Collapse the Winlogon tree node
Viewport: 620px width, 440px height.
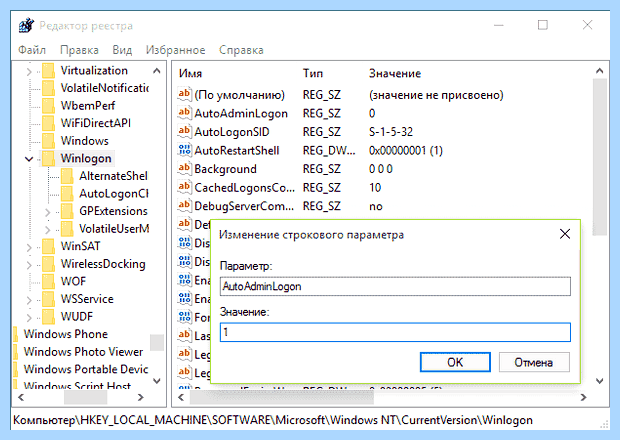click(x=29, y=159)
